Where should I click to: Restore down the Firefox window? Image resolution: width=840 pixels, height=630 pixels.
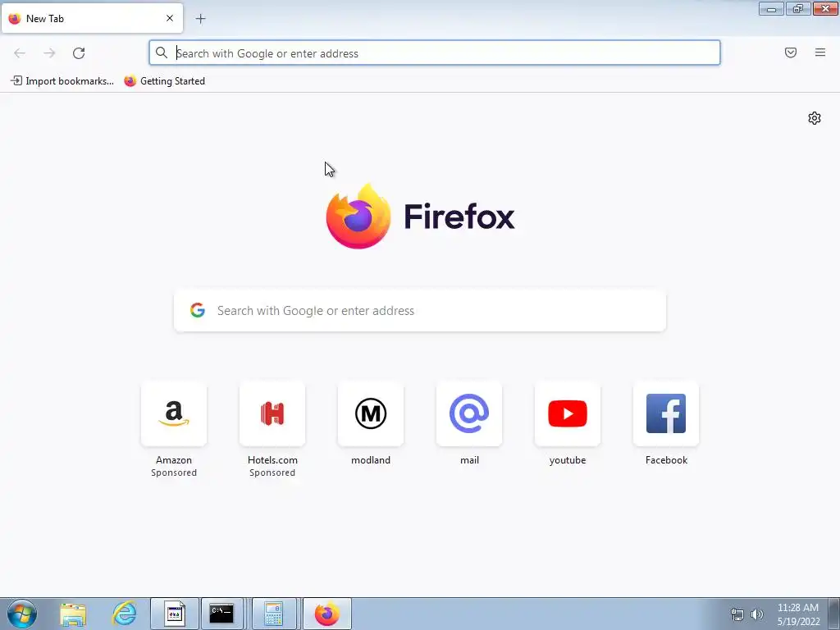798,8
